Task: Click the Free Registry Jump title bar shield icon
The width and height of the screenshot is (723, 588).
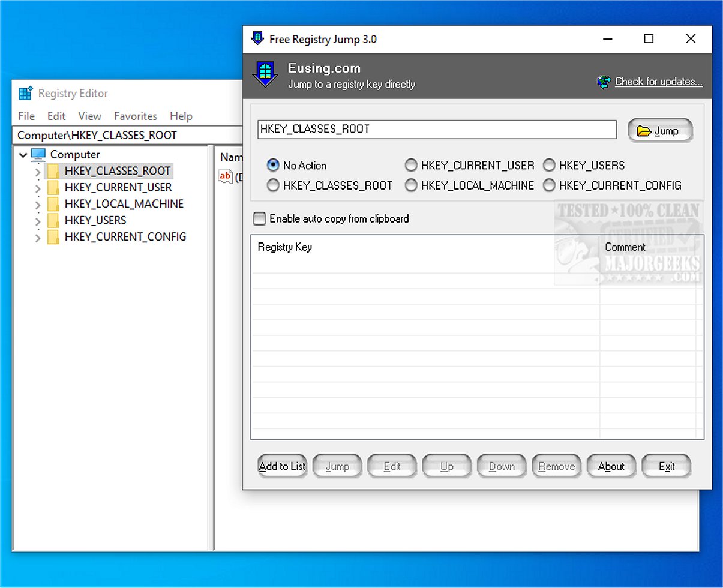Action: point(258,38)
